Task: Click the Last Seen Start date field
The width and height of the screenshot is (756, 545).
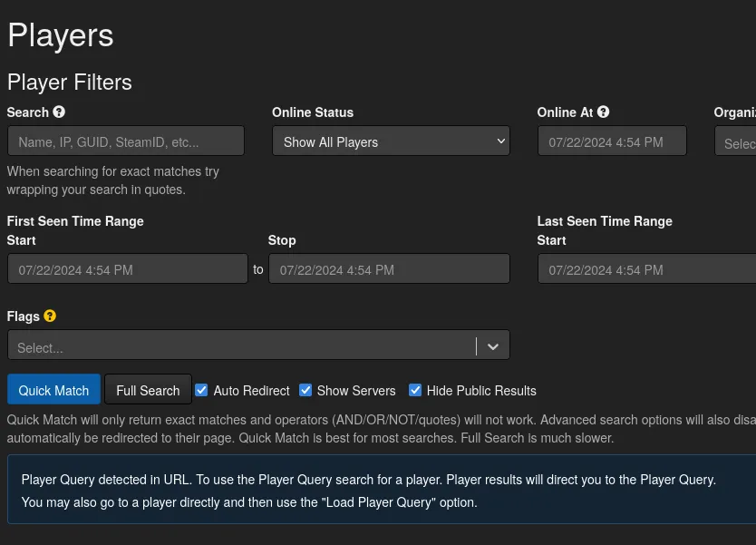Action: (x=647, y=269)
